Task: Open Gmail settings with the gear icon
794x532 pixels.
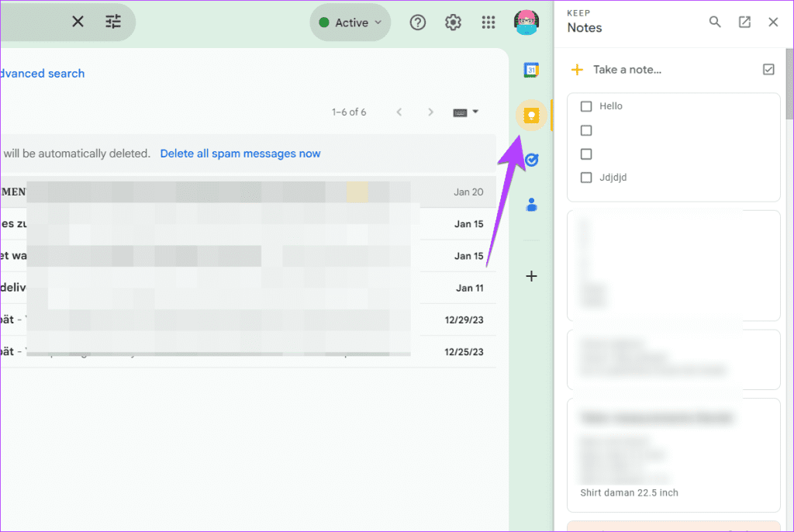Action: click(453, 22)
